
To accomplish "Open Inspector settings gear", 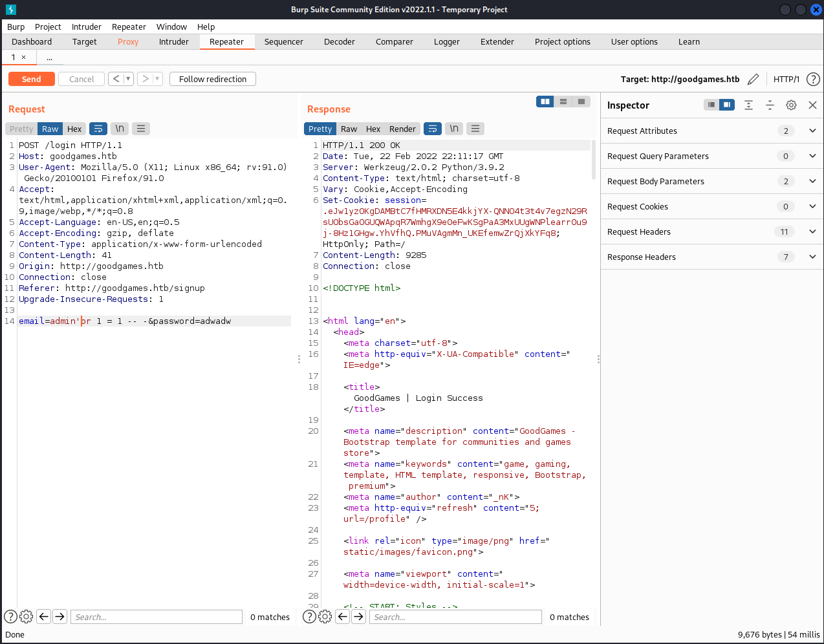I will [x=791, y=105].
